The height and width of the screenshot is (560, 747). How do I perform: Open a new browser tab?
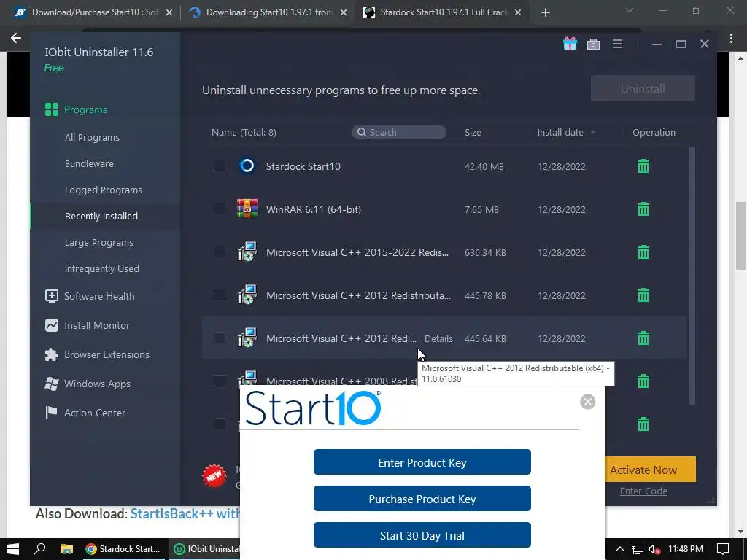point(546,12)
